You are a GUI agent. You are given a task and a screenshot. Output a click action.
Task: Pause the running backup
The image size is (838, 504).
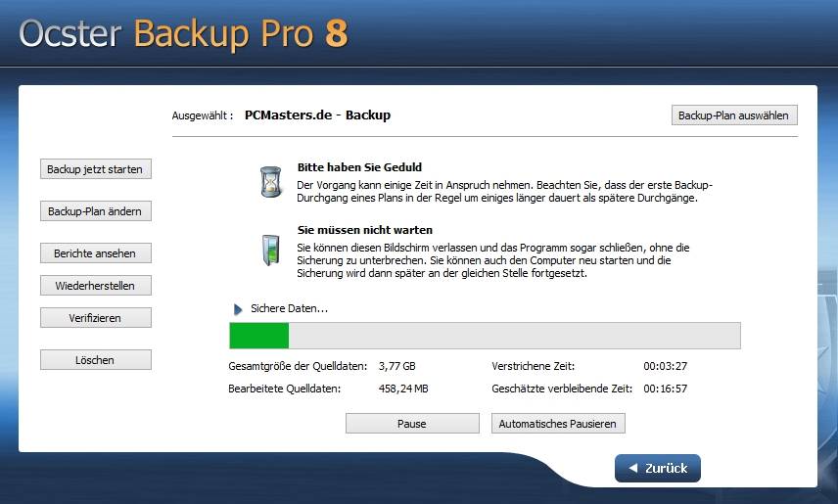pos(412,424)
